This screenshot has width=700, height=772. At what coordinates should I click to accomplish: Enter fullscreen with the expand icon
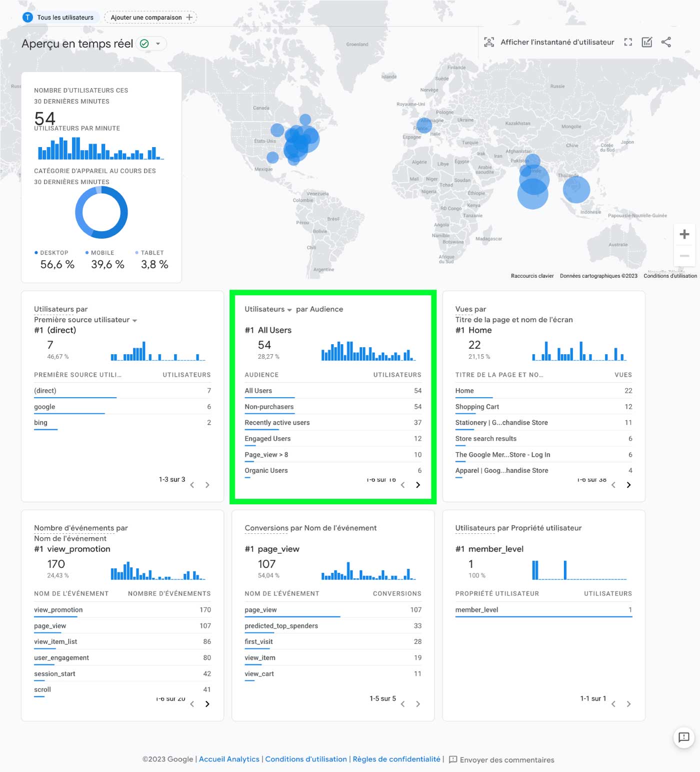click(628, 42)
